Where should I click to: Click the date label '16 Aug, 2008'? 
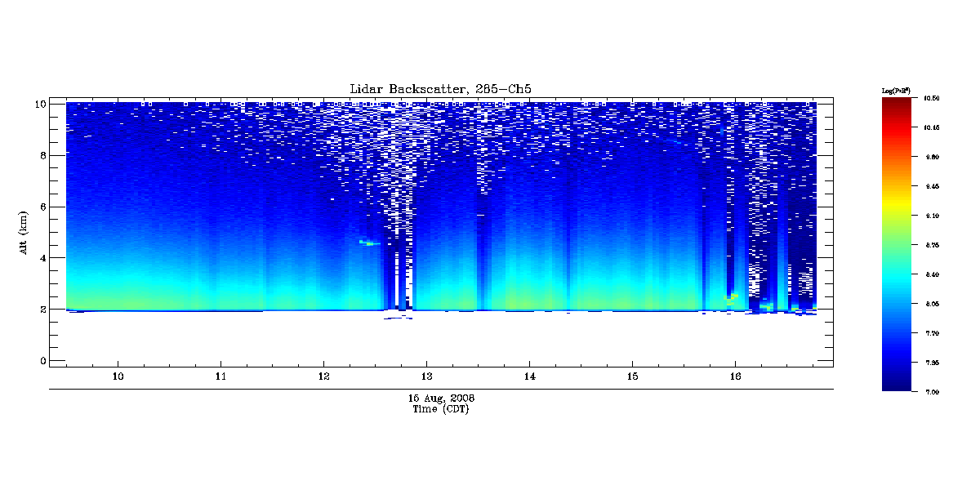(x=441, y=399)
